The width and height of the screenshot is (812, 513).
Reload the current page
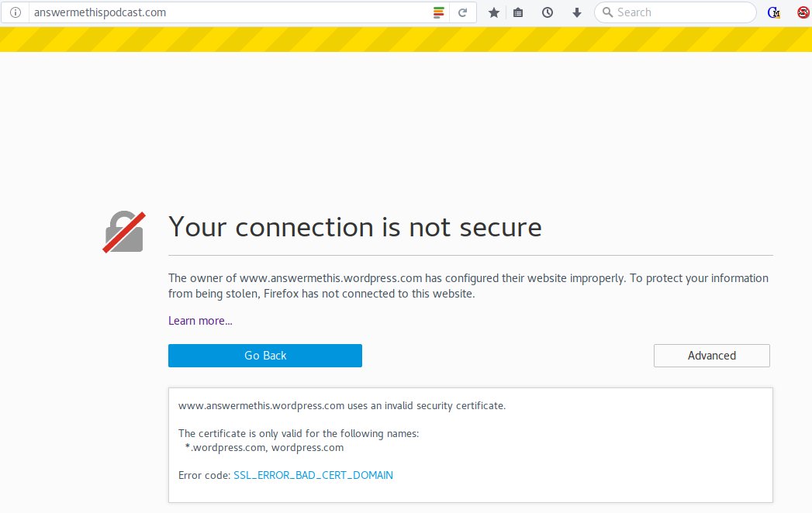pos(462,12)
